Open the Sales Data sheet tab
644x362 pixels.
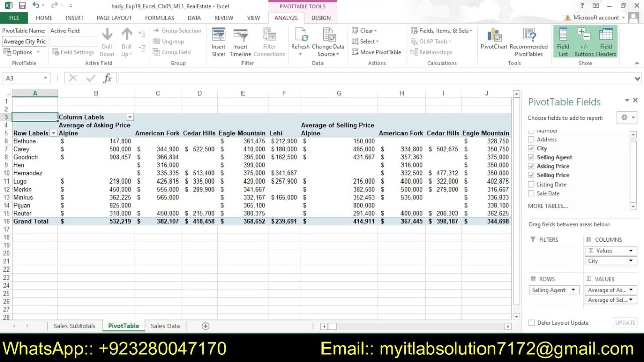coord(165,326)
